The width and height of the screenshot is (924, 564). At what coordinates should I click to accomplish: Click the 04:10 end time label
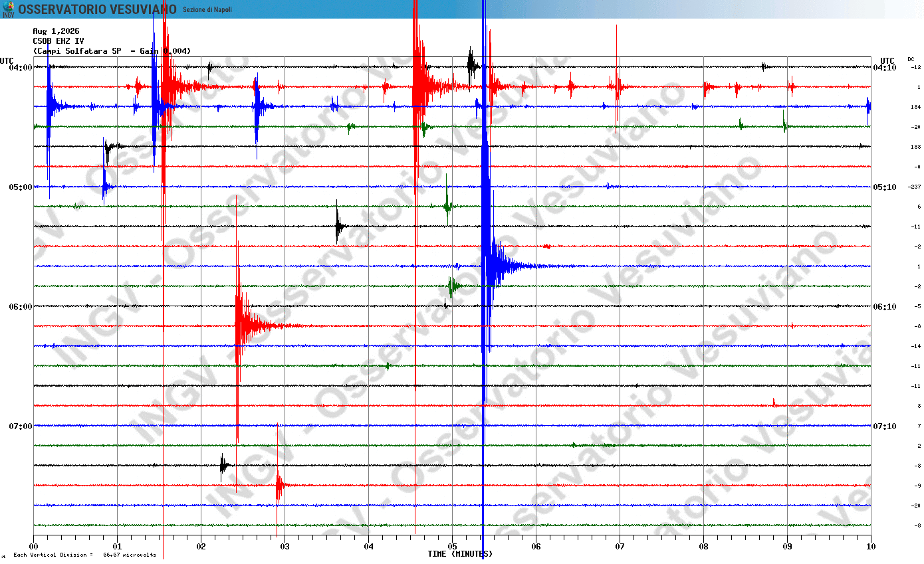pyautogui.click(x=885, y=67)
